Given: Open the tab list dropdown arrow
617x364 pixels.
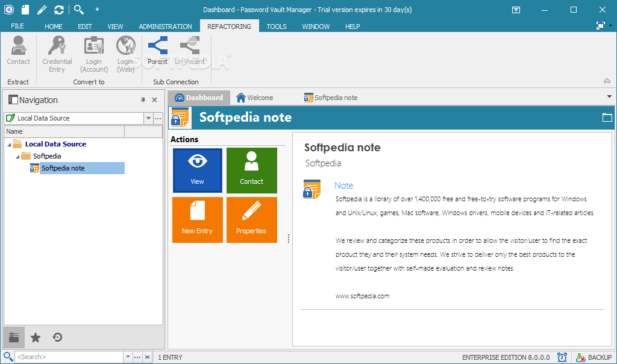Looking at the screenshot, I should pyautogui.click(x=609, y=96).
